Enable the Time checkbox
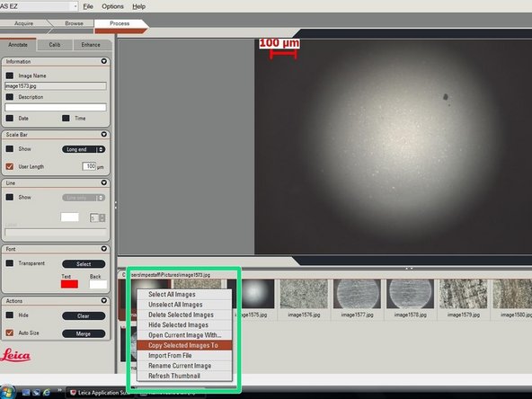This screenshot has width=532, height=399. coord(66,118)
